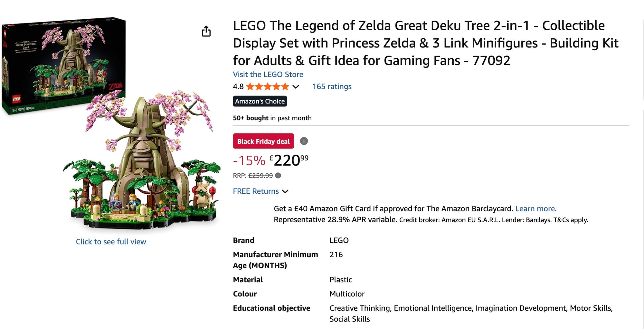Expand the ratings breakdown dropdown arrow
This screenshot has width=644, height=329.
tap(295, 86)
